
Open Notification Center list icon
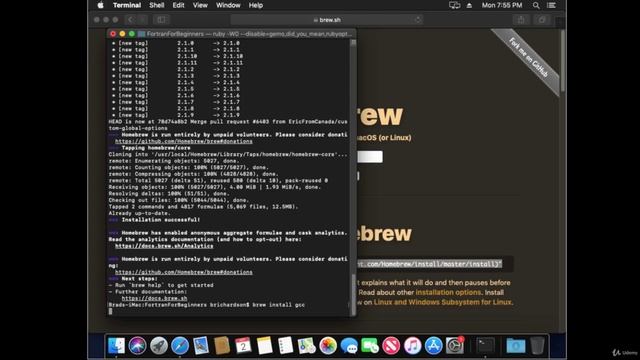point(551,5)
